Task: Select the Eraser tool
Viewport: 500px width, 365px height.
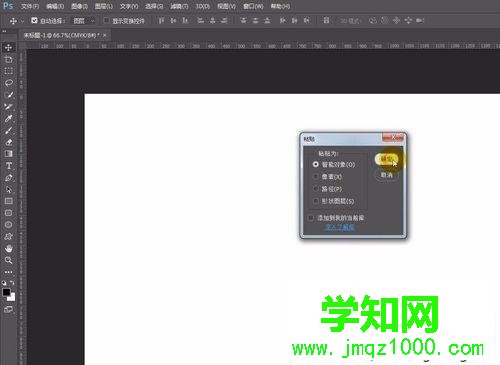Action: pyautogui.click(x=8, y=142)
